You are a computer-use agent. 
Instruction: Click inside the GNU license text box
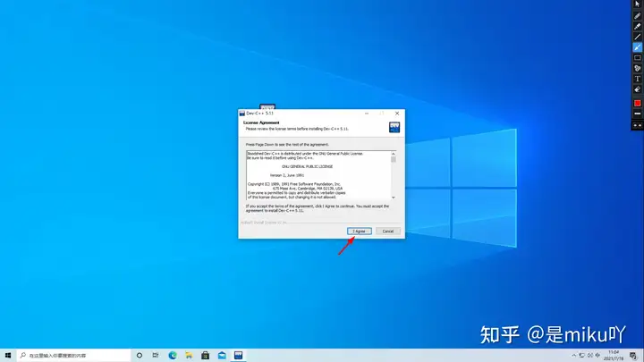[x=318, y=175]
